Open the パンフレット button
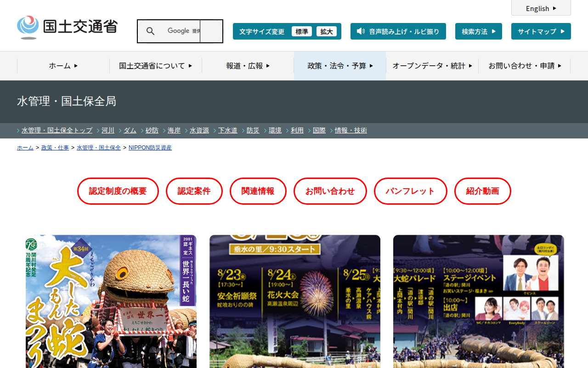This screenshot has height=368, width=588. click(411, 191)
